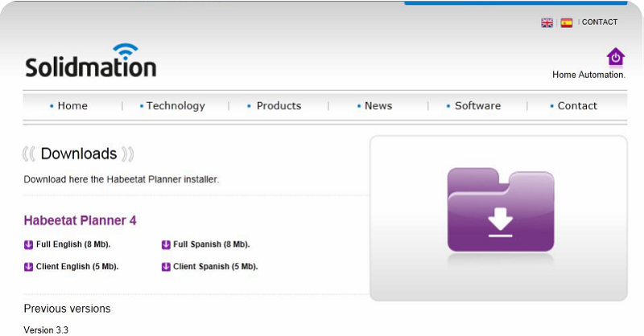Download Full English (8 Mb) installer
Viewport: 644px width, 336px height.
73,244
